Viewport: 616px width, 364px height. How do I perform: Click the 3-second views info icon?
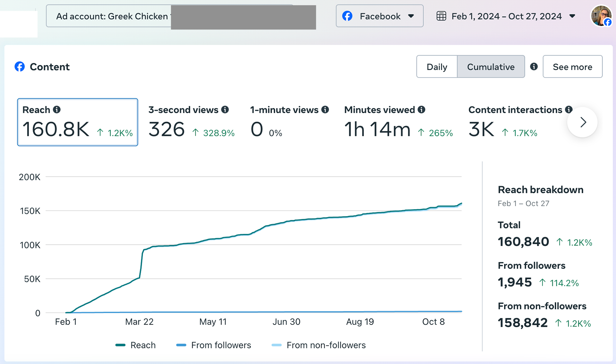click(x=225, y=110)
